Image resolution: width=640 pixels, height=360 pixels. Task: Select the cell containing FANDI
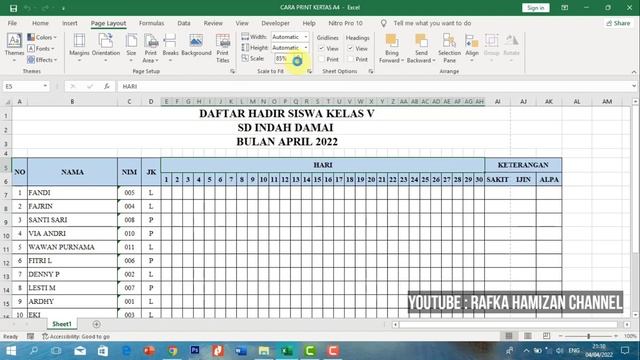pyautogui.click(x=72, y=193)
